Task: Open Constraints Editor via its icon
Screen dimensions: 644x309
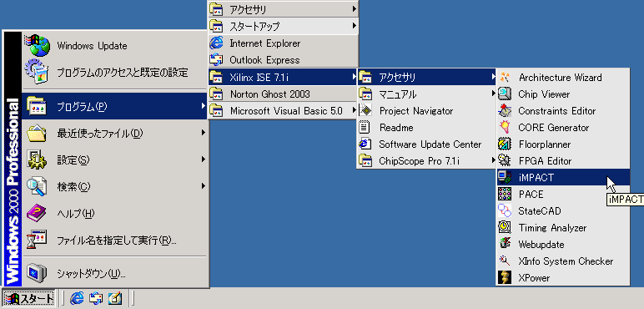Action: click(505, 111)
